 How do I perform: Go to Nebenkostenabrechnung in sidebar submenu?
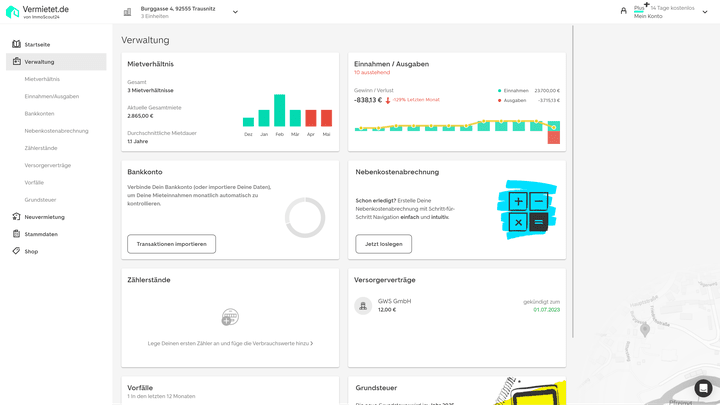point(56,130)
